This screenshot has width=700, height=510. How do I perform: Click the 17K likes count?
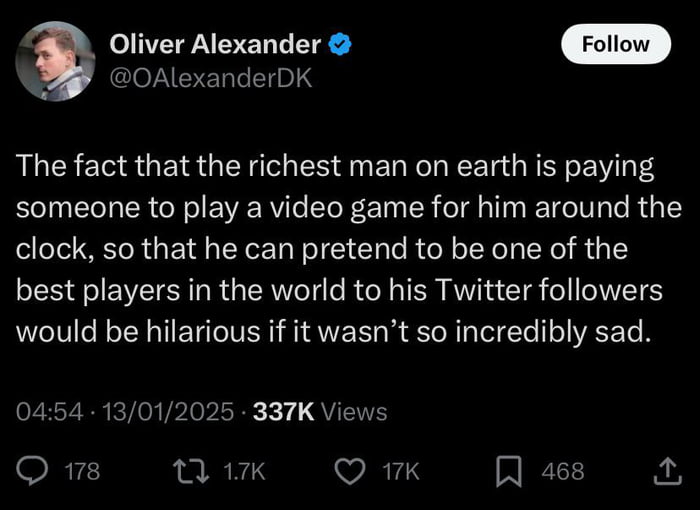(x=401, y=471)
